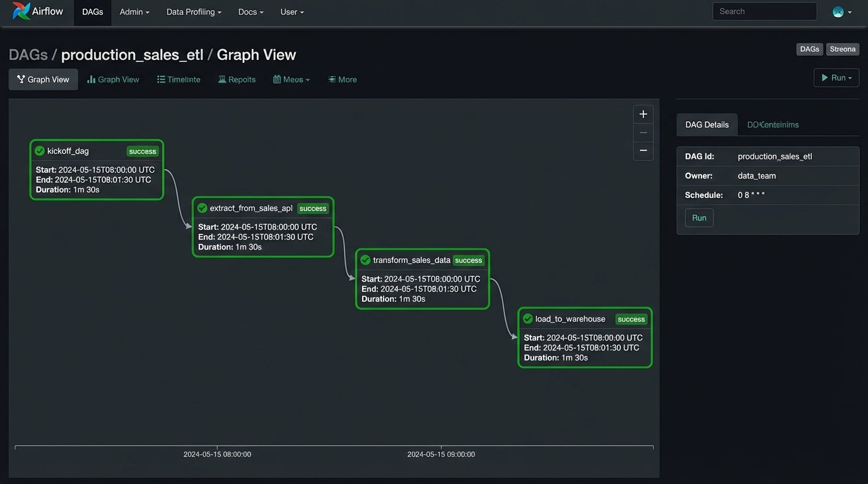Expand the Data Profiling dropdown

[x=193, y=11]
